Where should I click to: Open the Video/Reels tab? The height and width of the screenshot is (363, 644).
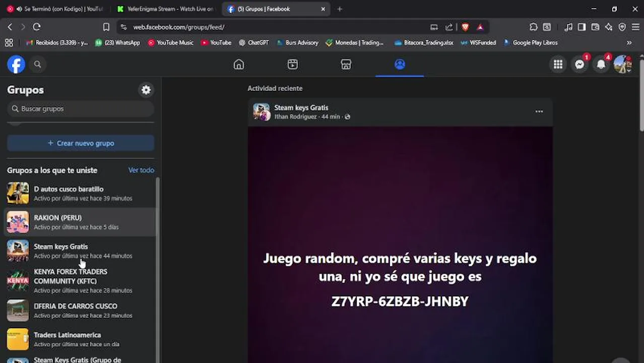coord(293,65)
